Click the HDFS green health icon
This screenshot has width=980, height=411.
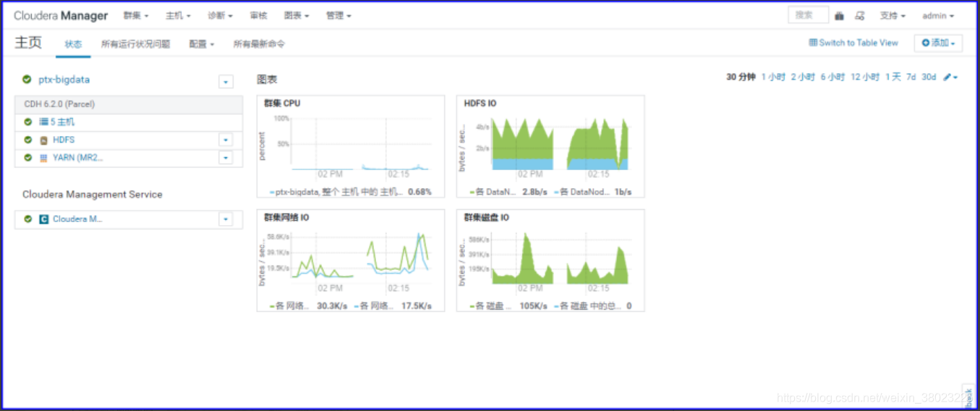click(x=28, y=140)
